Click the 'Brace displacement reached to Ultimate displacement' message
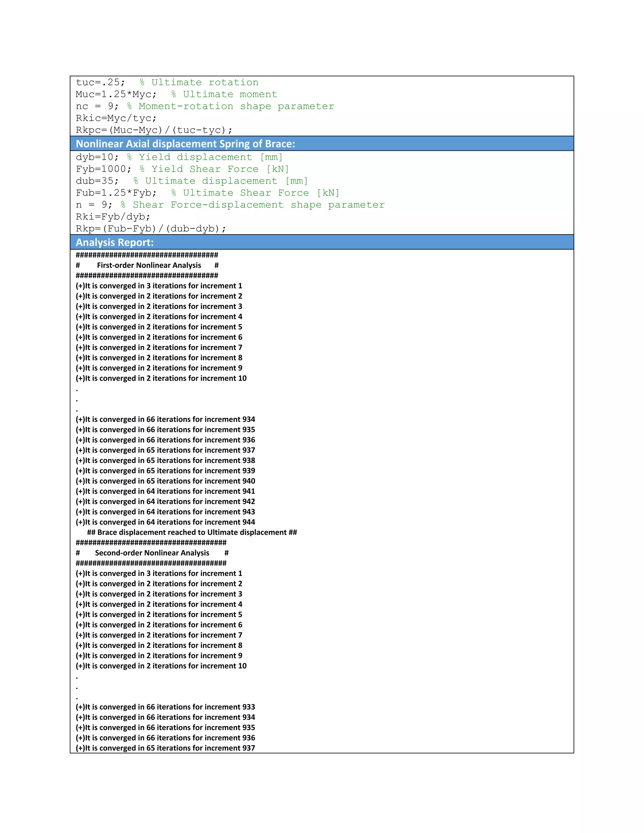644x833 pixels. [192, 532]
